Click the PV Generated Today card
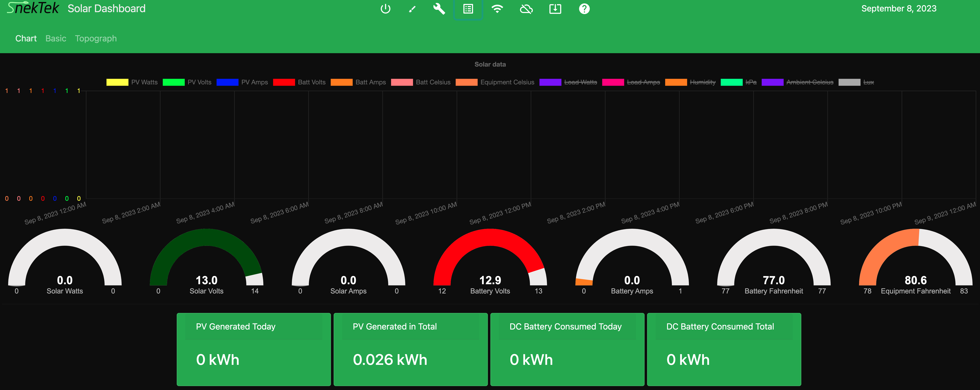The width and height of the screenshot is (980, 390). 253,349
